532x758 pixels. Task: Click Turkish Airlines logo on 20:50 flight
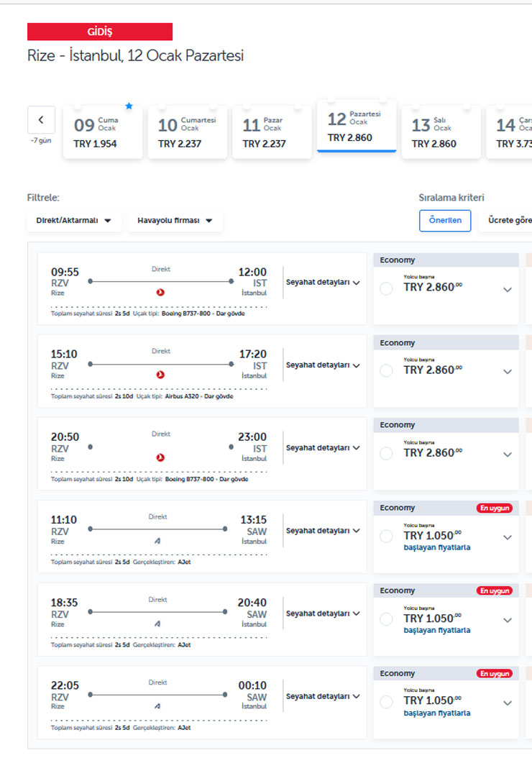coord(160,457)
